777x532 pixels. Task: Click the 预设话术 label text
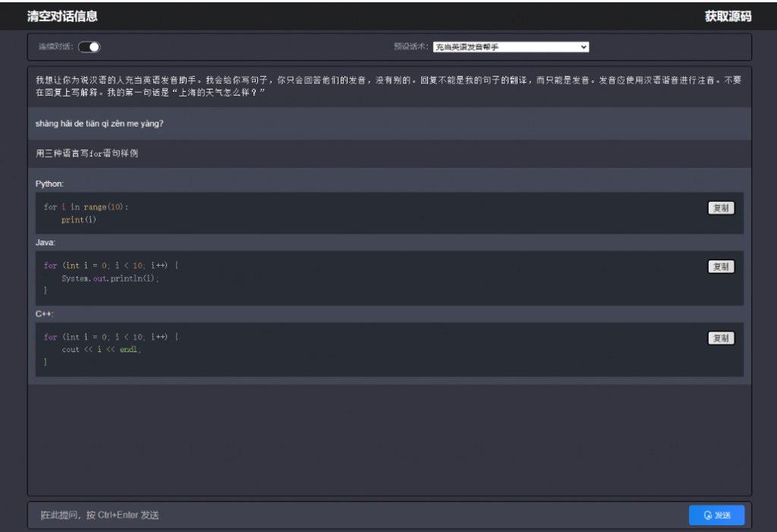pos(411,46)
